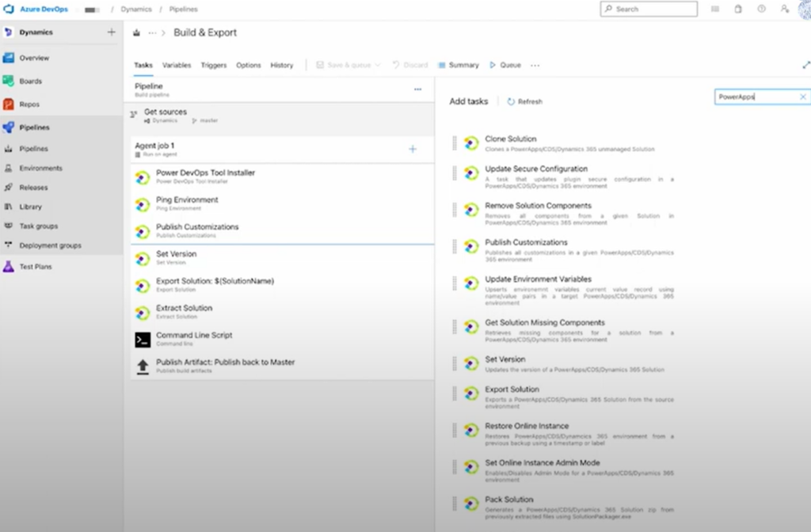Screen dimensions: 811x532
Task: Expand the pipeline editor to full screen
Action: 805,65
